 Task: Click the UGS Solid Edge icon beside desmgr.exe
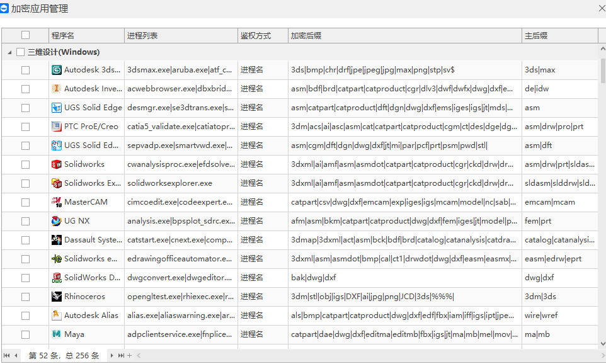coord(57,108)
